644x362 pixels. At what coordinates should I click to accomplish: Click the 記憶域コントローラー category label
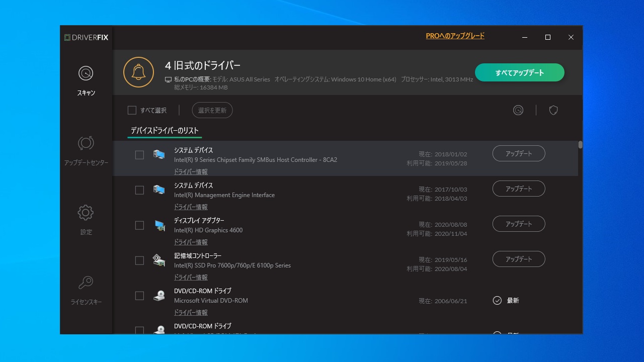[198, 256]
